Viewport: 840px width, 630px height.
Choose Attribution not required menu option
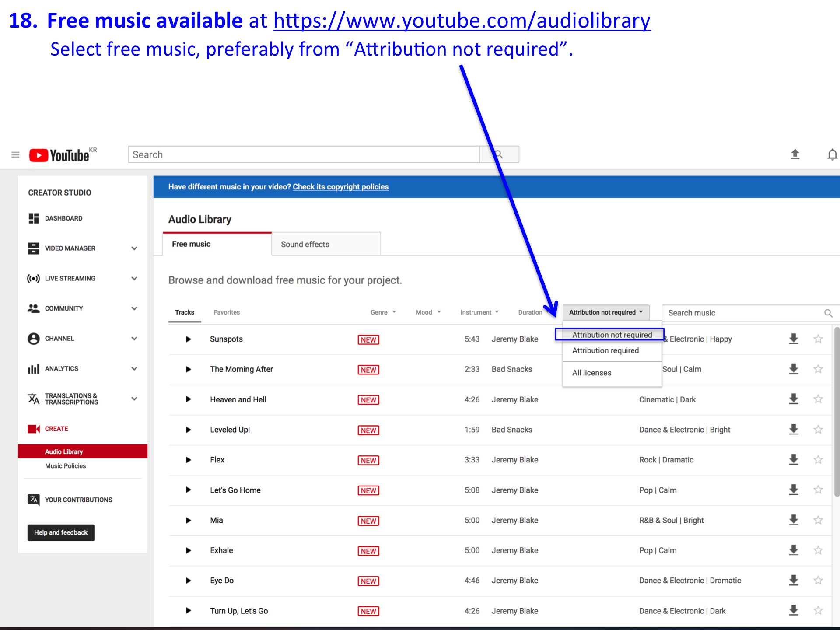point(612,335)
